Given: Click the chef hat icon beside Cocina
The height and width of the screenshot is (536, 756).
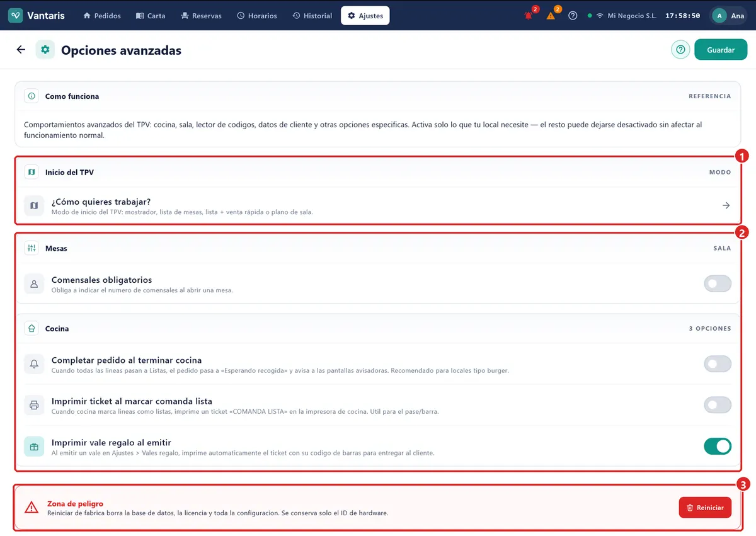Looking at the screenshot, I should click(31, 329).
